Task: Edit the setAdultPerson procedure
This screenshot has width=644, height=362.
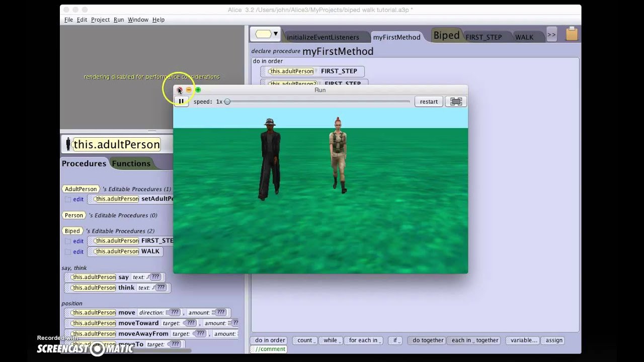Action: pos(78,200)
